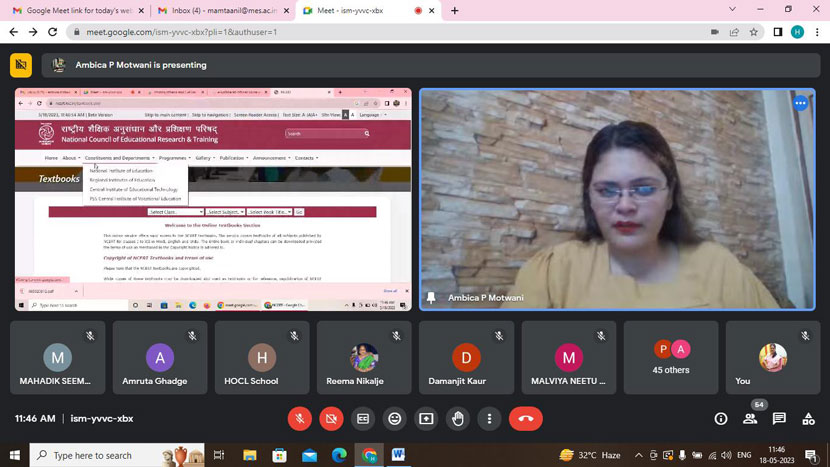
Task: Click the Present now button
Action: [426, 419]
